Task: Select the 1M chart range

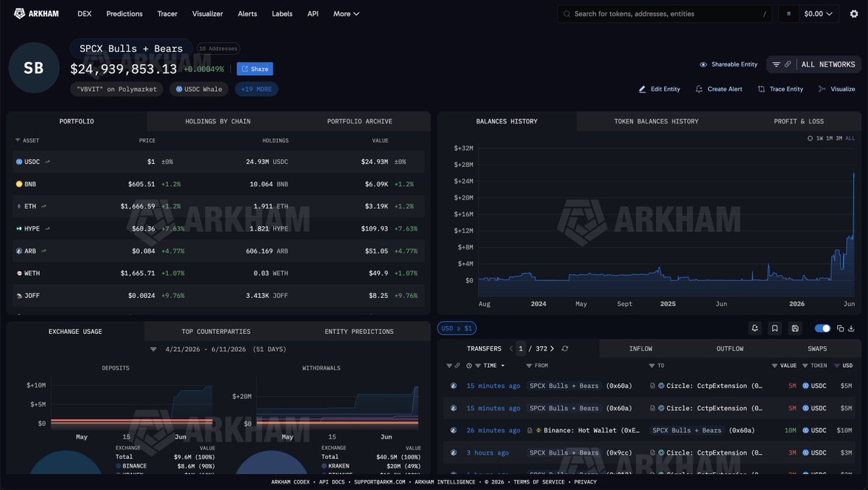Action: (829, 138)
